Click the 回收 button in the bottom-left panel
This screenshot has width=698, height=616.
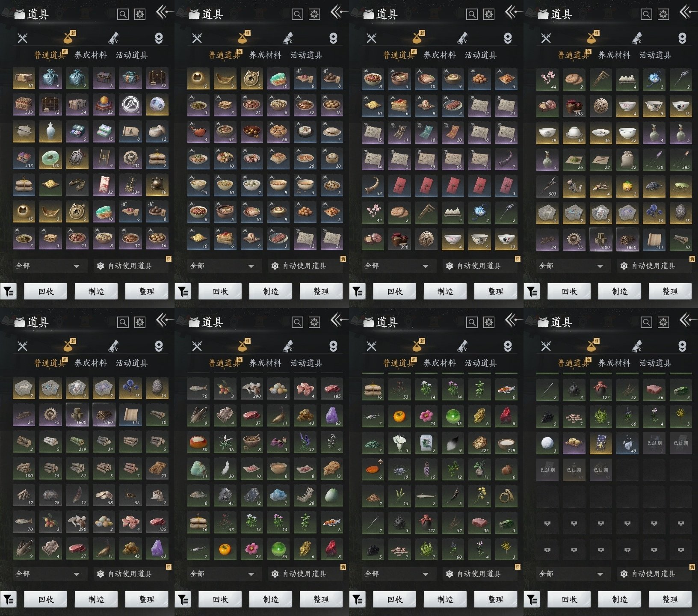click(46, 600)
